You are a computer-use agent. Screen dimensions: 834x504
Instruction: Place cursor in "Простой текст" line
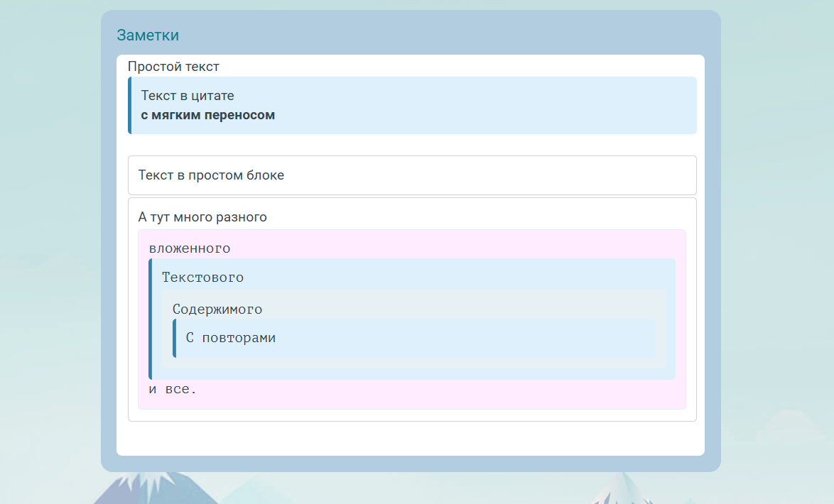(173, 67)
